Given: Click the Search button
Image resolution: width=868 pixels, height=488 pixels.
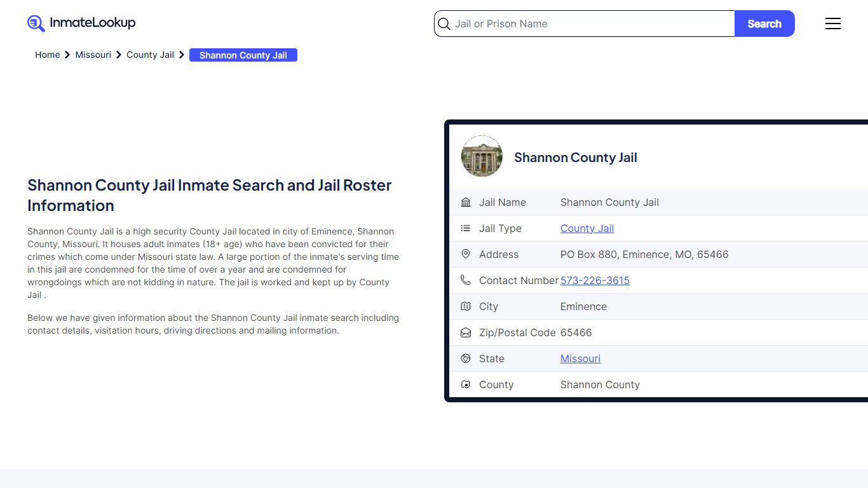Looking at the screenshot, I should [764, 24].
